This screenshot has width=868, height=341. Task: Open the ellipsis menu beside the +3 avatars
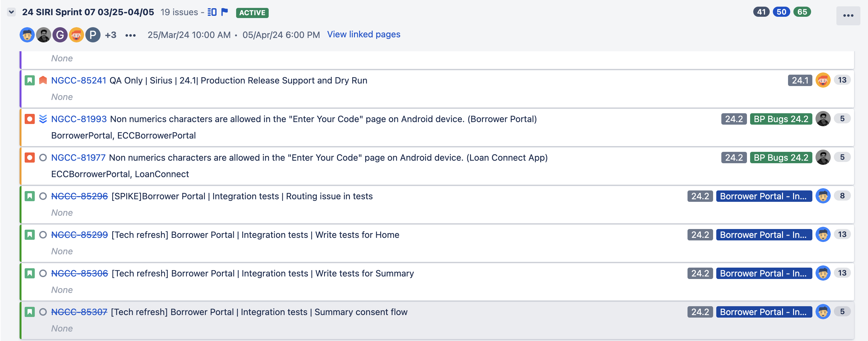pyautogui.click(x=131, y=35)
